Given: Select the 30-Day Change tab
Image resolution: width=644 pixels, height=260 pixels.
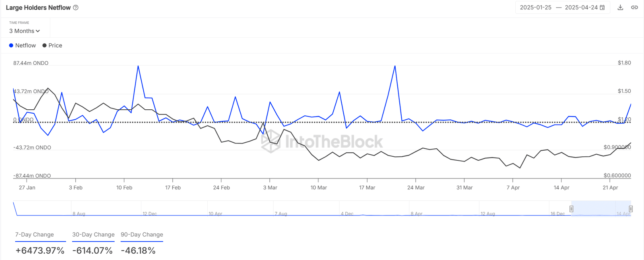Looking at the screenshot, I should click(93, 235).
